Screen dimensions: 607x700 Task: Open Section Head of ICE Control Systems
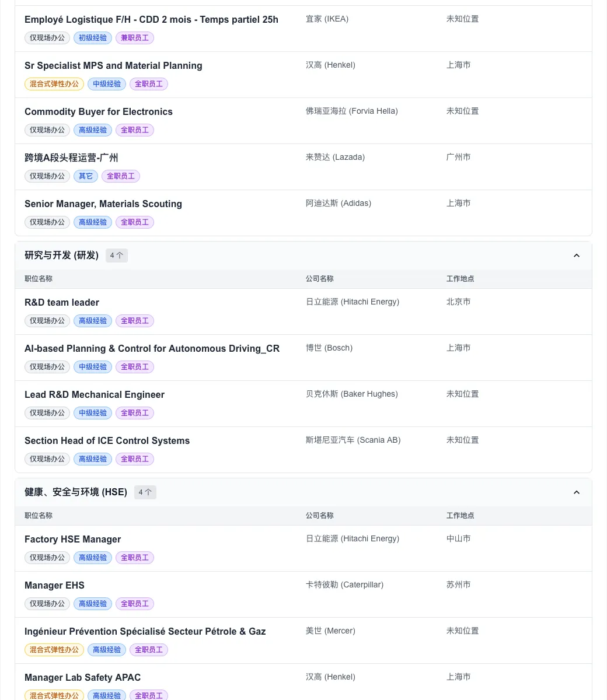point(107,440)
